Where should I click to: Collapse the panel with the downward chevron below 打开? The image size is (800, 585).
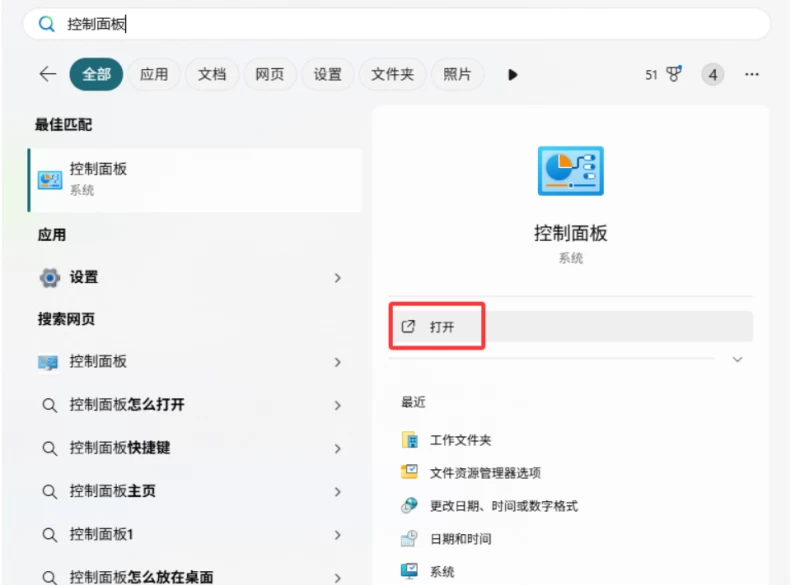pyautogui.click(x=737, y=359)
